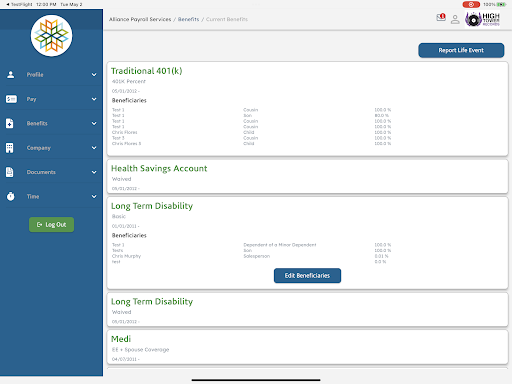
Task: Expand the Benefits menu chevron
Action: 94,123
